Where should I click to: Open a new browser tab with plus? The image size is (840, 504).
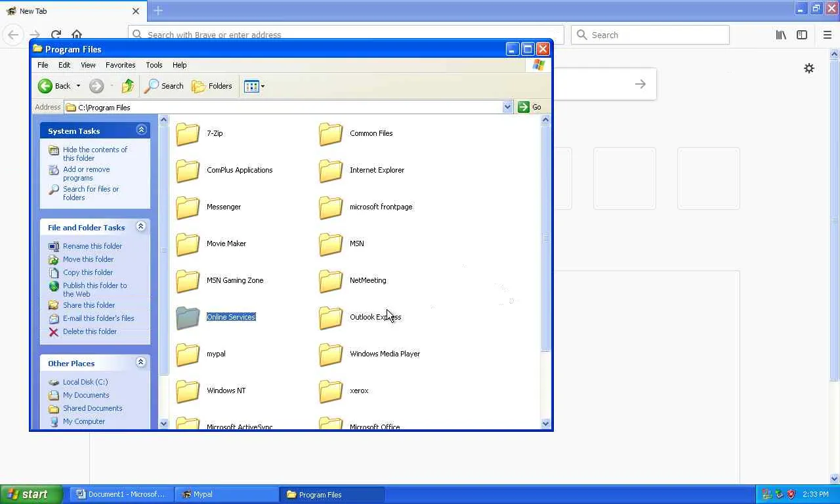[x=158, y=10]
